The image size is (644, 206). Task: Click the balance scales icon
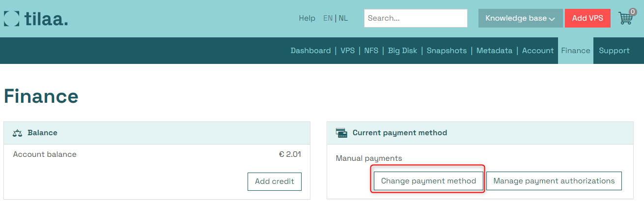(18, 133)
